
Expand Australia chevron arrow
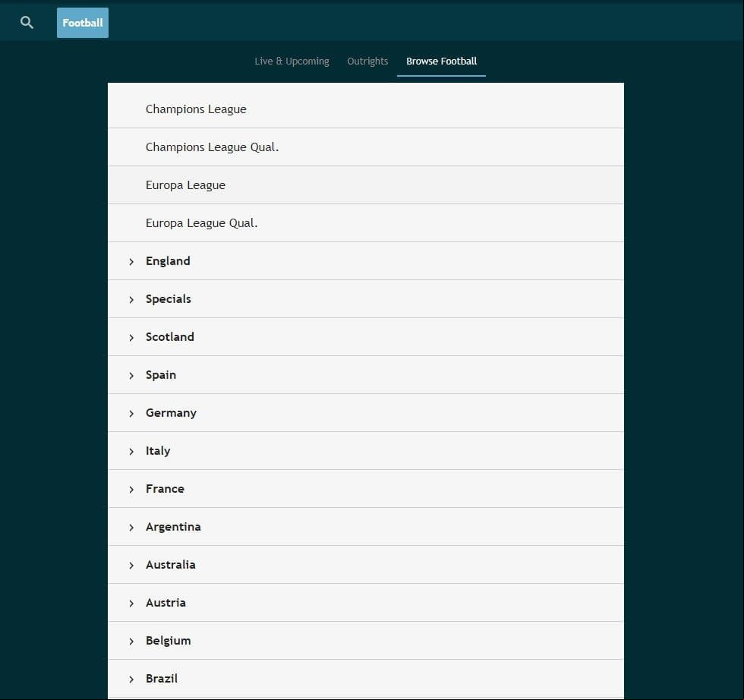[x=131, y=565]
